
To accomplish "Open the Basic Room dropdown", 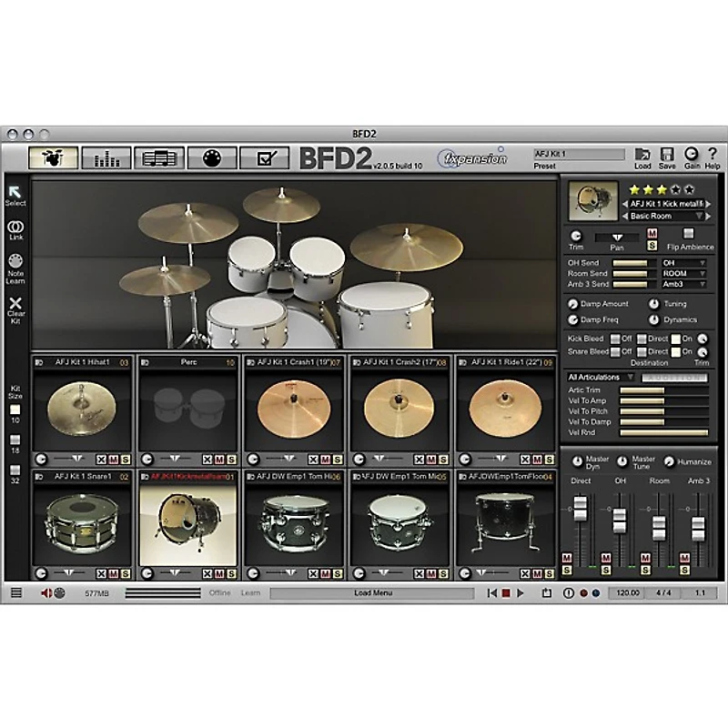I will point(665,216).
